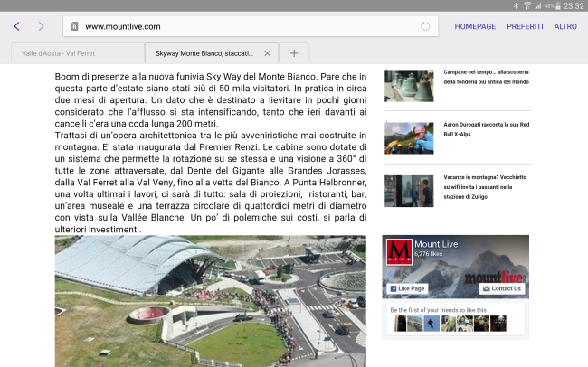Image resolution: width=588 pixels, height=367 pixels.
Task: Open the HOMEPAGE menu item
Action: [475, 26]
